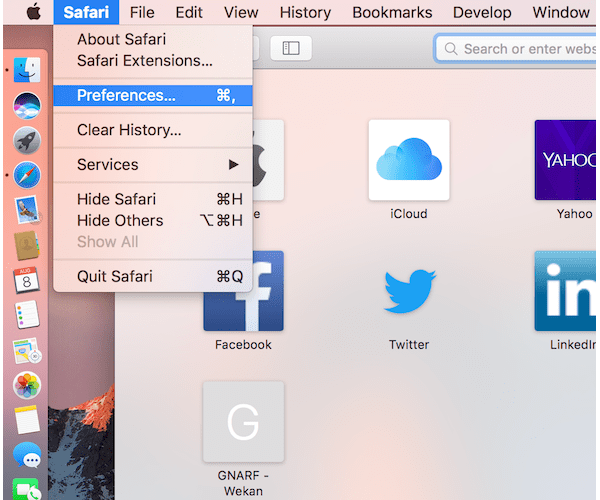Open Maps icon in Dock

[27, 350]
